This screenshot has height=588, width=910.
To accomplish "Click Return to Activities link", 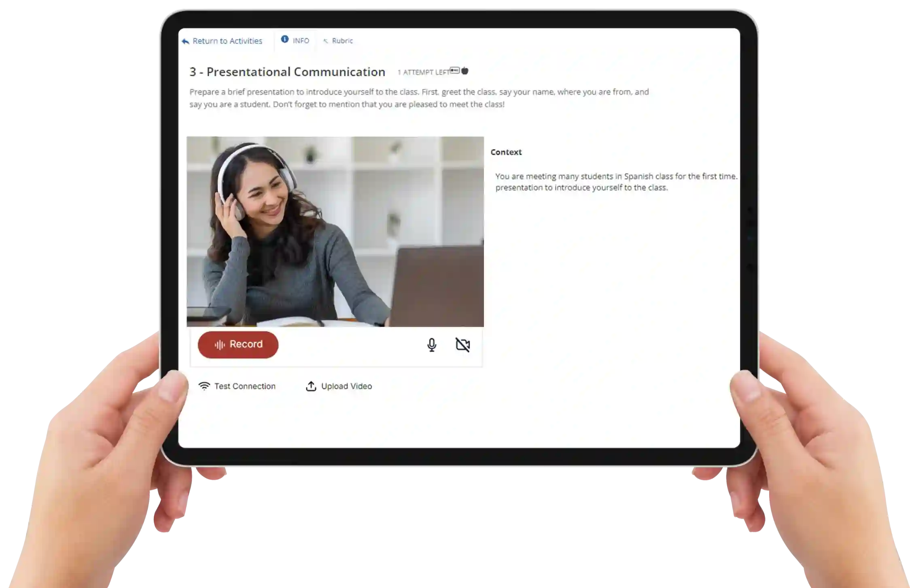I will [222, 40].
